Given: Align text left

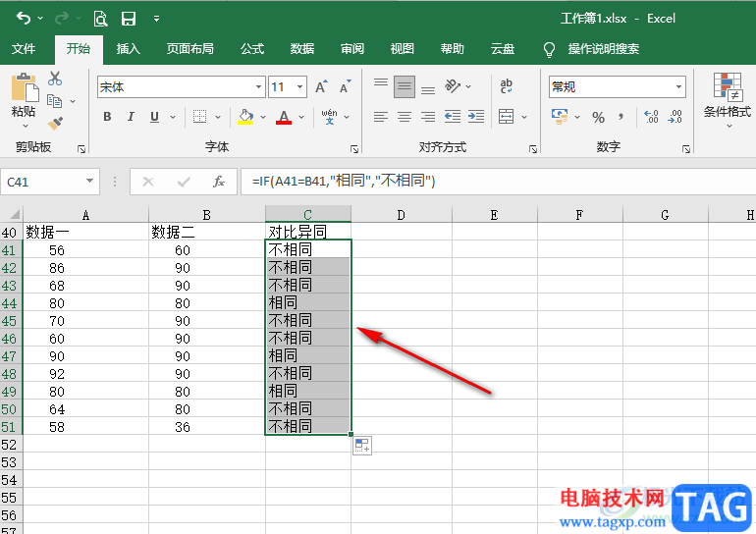Looking at the screenshot, I should (x=380, y=117).
